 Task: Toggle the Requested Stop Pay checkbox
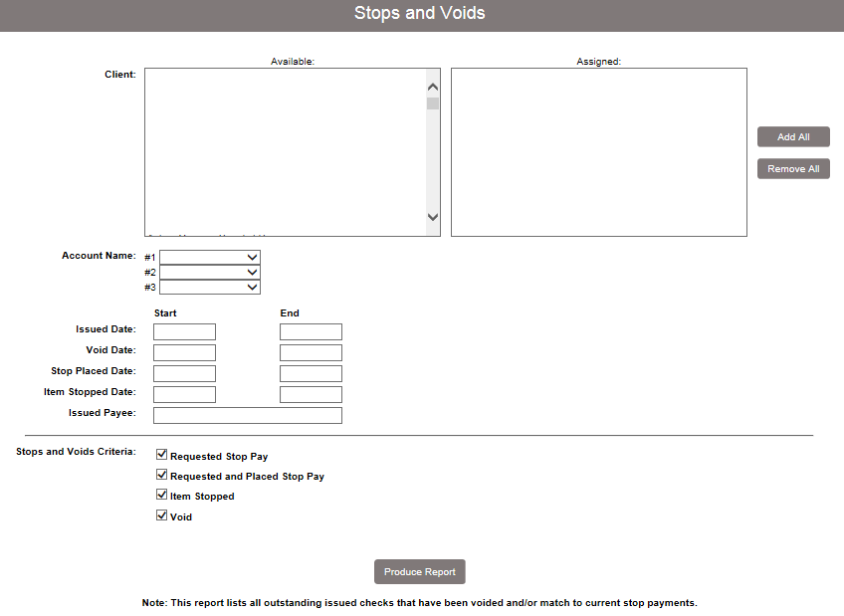pyautogui.click(x=161, y=455)
